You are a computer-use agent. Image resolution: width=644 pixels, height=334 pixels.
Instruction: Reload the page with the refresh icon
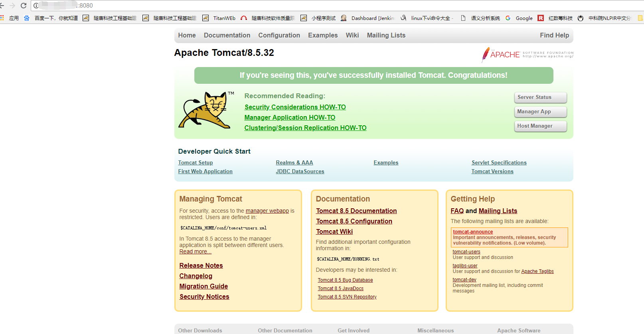click(x=24, y=6)
